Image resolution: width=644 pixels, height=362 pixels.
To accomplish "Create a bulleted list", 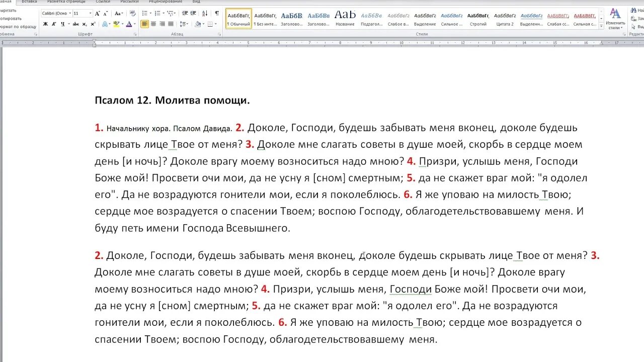I will tap(144, 13).
